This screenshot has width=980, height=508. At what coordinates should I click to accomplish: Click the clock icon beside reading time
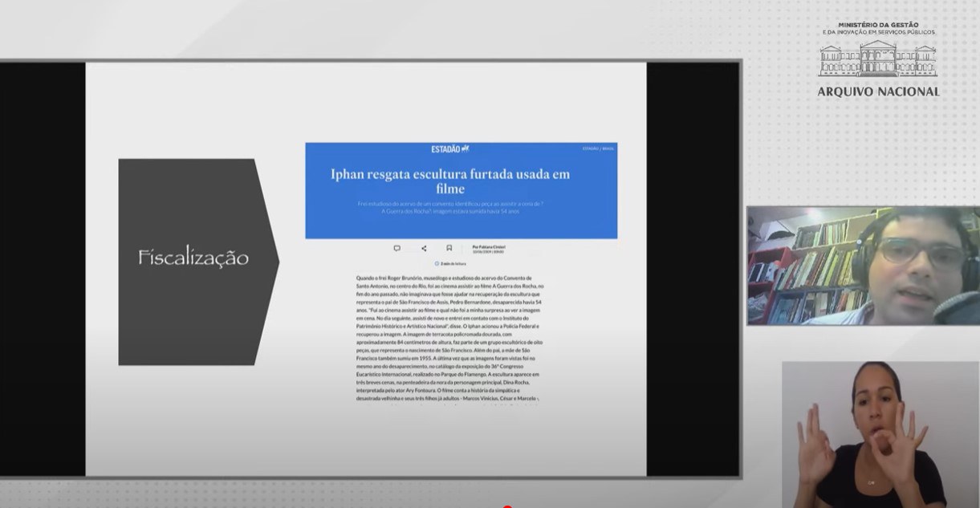click(437, 263)
